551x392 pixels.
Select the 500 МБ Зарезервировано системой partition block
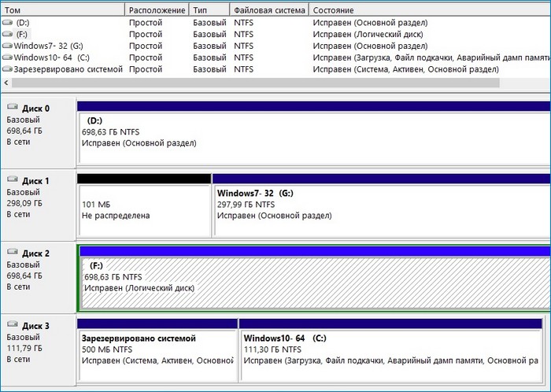coord(157,349)
